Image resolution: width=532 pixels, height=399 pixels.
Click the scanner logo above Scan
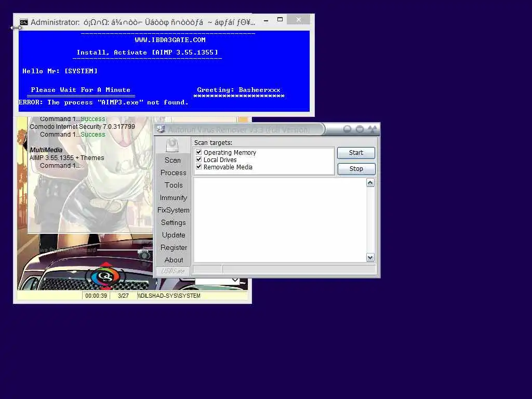(x=172, y=145)
